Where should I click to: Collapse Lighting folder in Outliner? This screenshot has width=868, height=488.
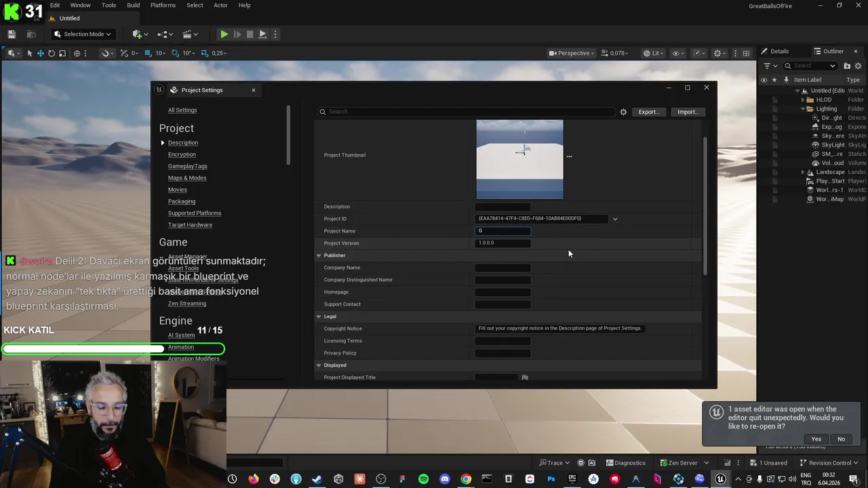click(x=804, y=108)
